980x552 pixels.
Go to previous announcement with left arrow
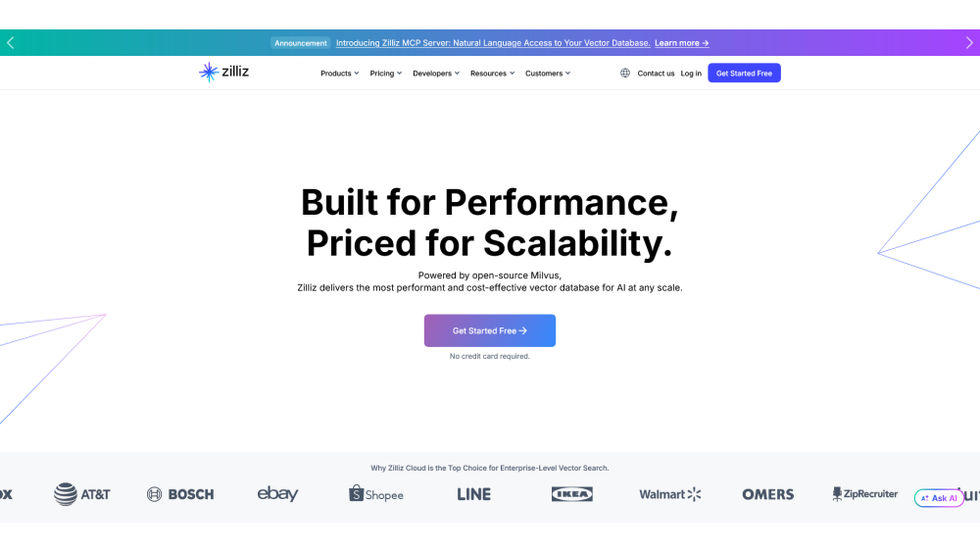coord(11,43)
